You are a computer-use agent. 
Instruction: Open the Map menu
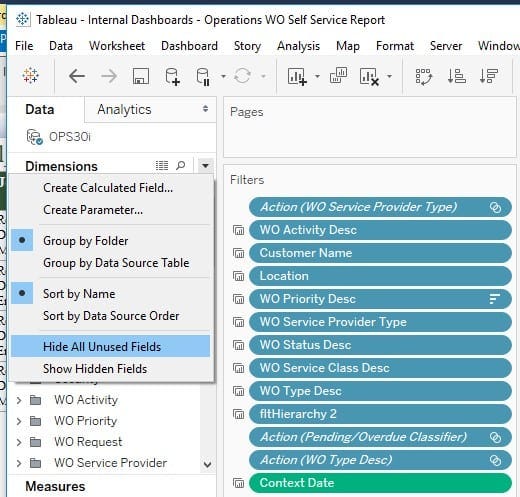point(348,46)
